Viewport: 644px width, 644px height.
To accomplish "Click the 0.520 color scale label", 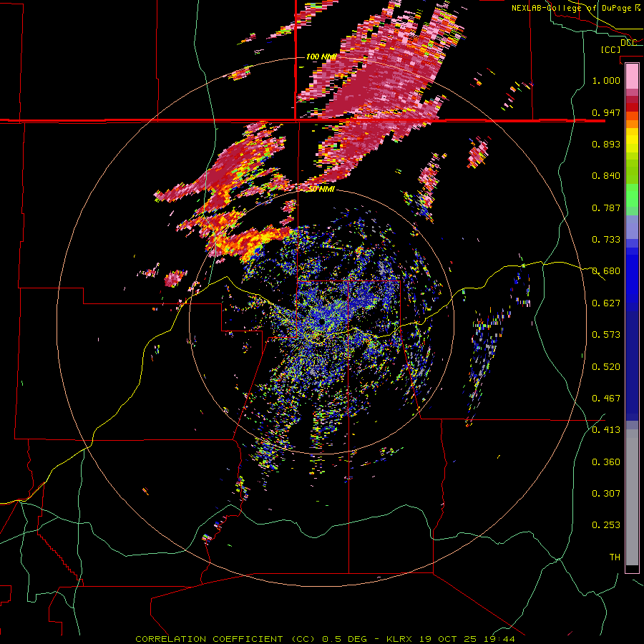I will 606,367.
